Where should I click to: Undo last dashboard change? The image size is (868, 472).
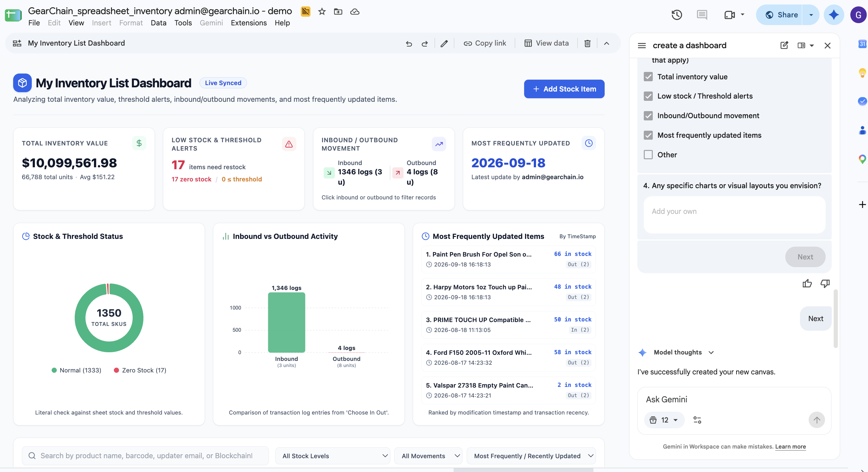pyautogui.click(x=409, y=44)
